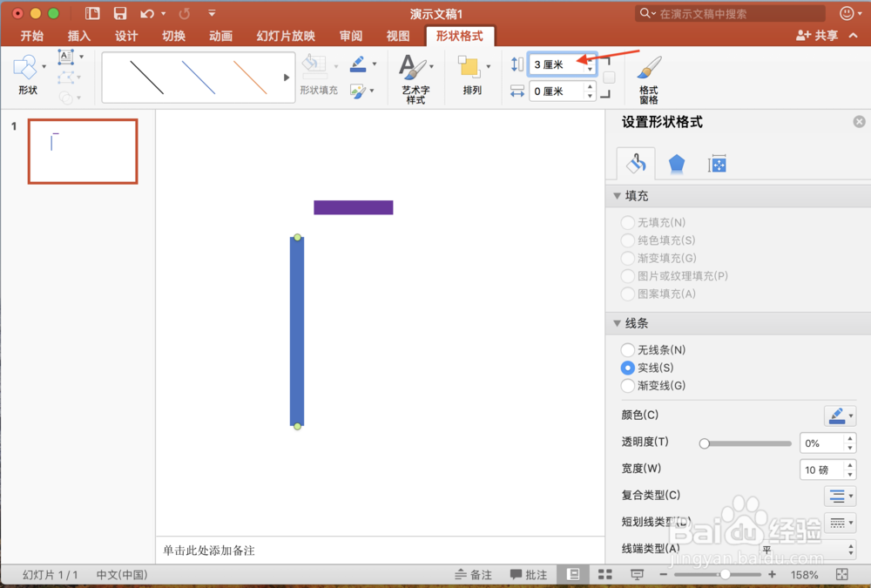Select the 实线(S) radio button

pos(628,368)
